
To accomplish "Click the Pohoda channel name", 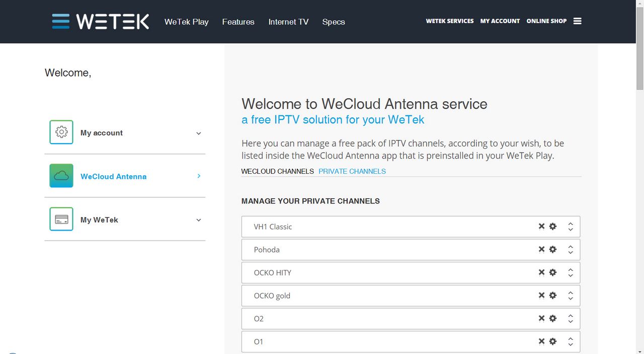I will coord(267,250).
